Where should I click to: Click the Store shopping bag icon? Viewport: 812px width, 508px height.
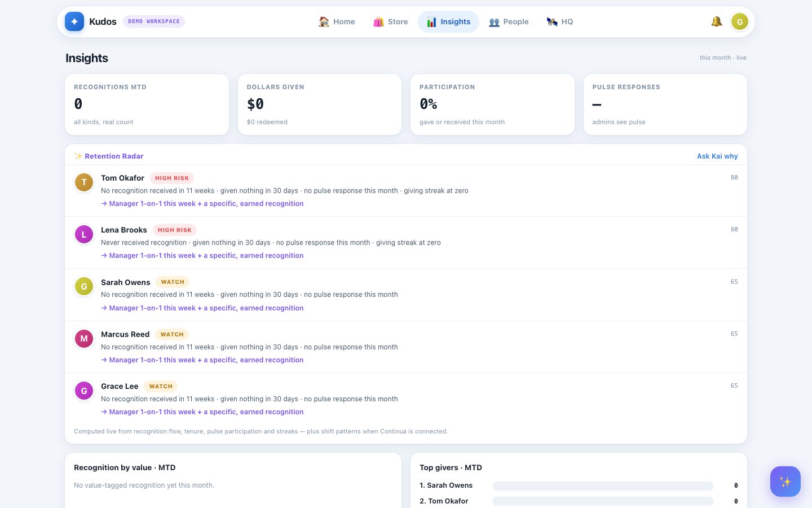point(378,21)
